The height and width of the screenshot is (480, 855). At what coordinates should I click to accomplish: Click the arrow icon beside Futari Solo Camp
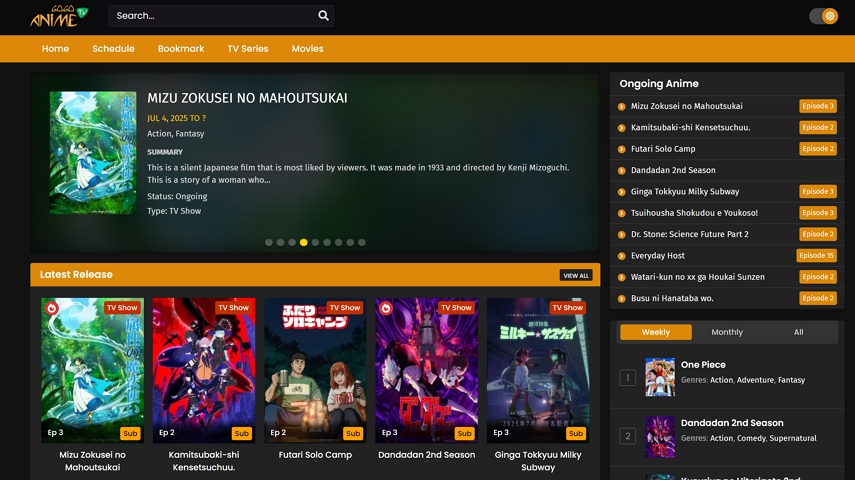point(622,149)
